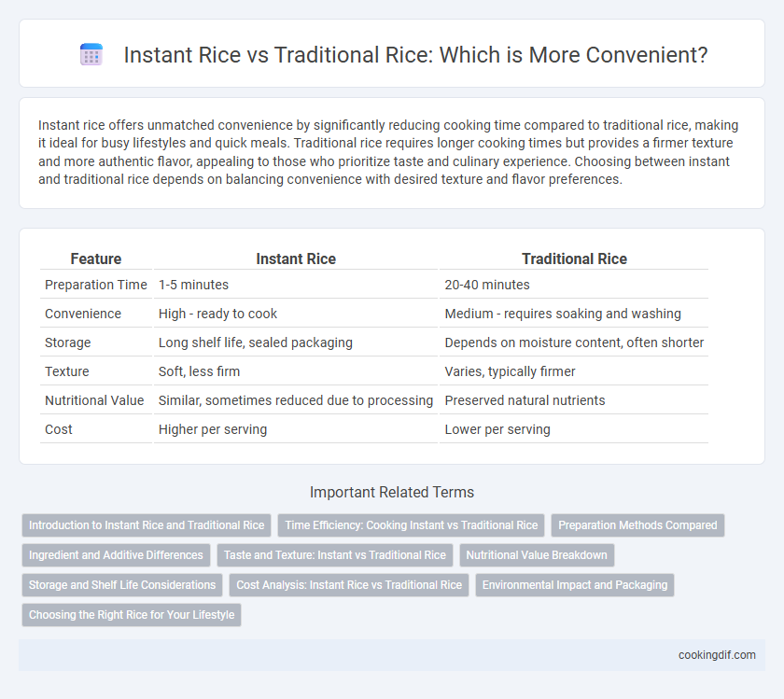Select the 'Nutritional Value Breakdown' tag
Image resolution: width=784 pixels, height=699 pixels.
537,555
